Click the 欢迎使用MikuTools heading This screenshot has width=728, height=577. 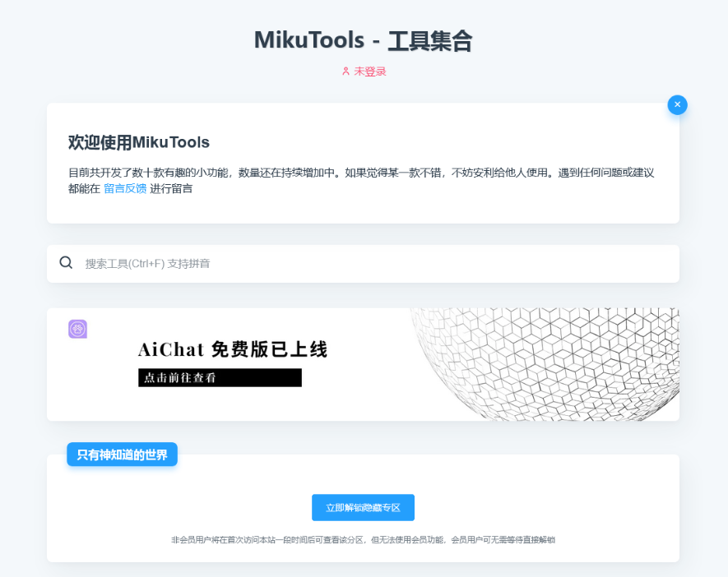139,142
